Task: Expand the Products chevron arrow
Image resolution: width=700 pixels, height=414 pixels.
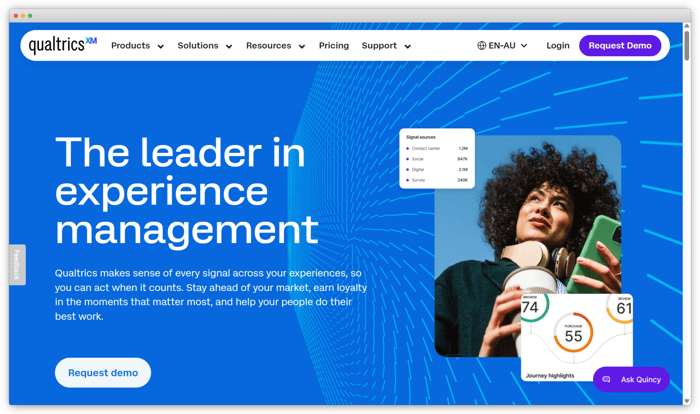Action: click(161, 46)
